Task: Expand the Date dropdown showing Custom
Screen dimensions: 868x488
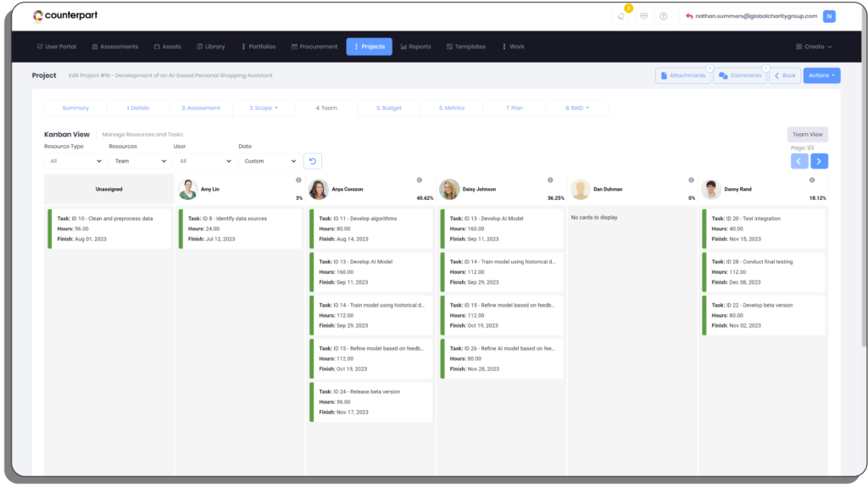Action: tap(269, 161)
